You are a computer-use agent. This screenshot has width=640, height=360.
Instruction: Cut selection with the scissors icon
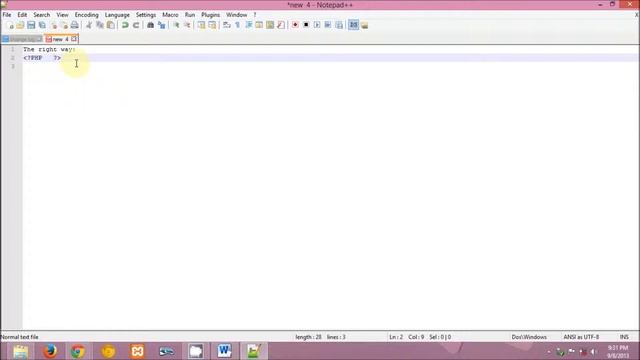pos(89,25)
